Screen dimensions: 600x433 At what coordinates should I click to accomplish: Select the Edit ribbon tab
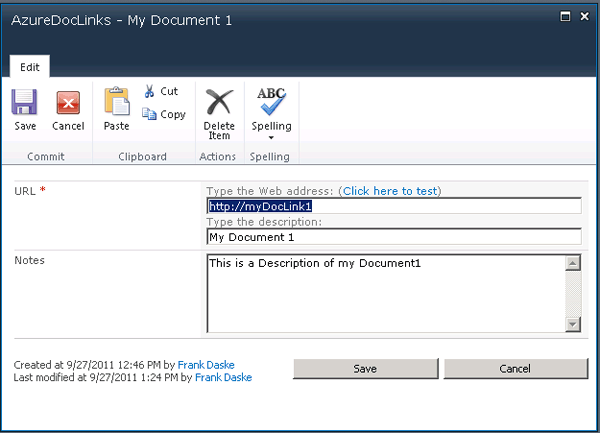[x=30, y=67]
